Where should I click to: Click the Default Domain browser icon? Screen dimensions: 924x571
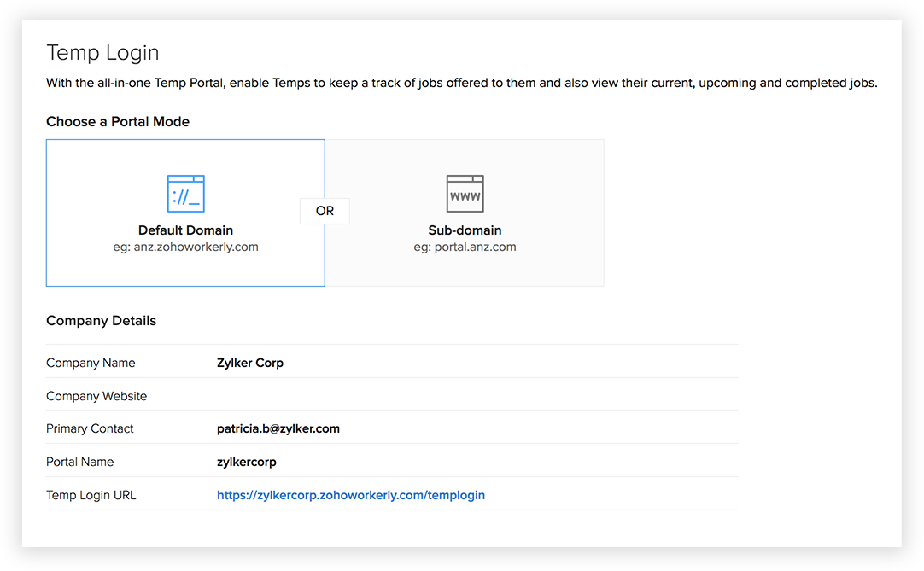(185, 193)
